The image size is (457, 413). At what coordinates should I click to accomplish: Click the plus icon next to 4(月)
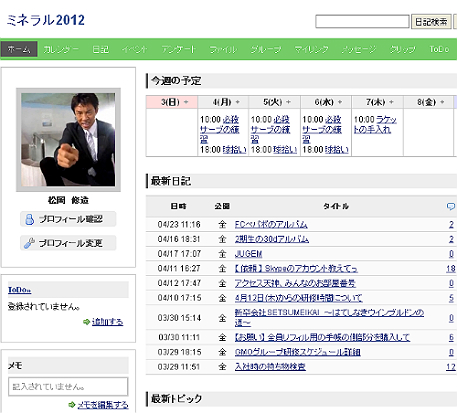point(238,102)
